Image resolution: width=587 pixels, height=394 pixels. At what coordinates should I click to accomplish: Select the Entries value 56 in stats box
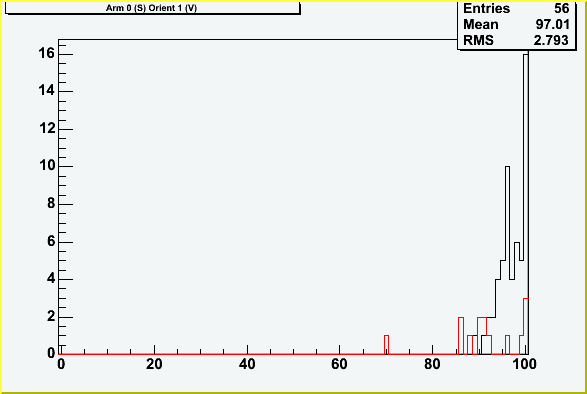tap(561, 8)
